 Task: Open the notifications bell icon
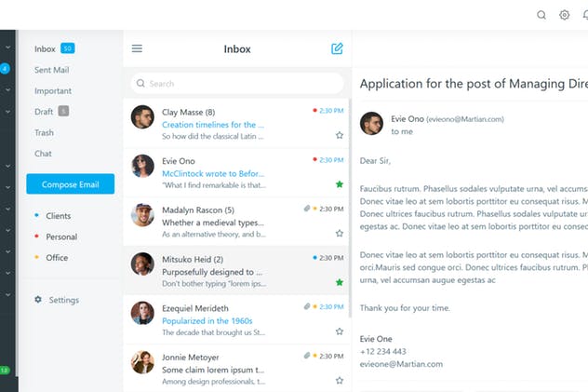click(x=584, y=15)
